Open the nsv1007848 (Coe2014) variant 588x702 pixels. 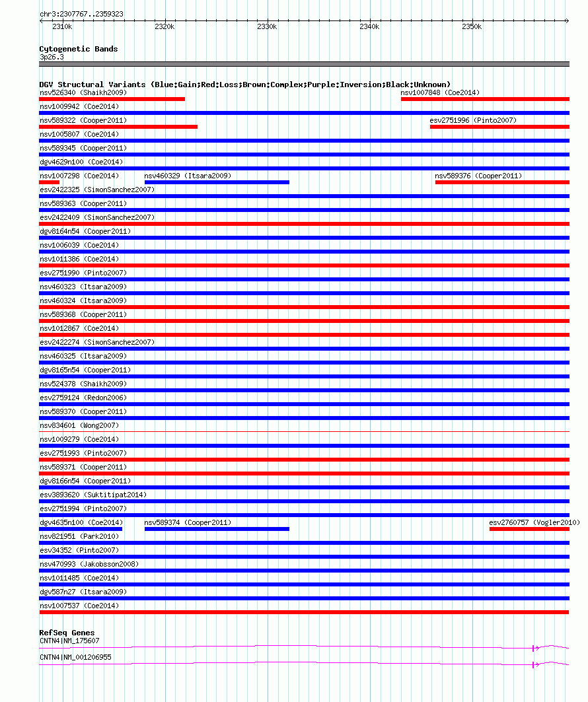pyautogui.click(x=440, y=92)
